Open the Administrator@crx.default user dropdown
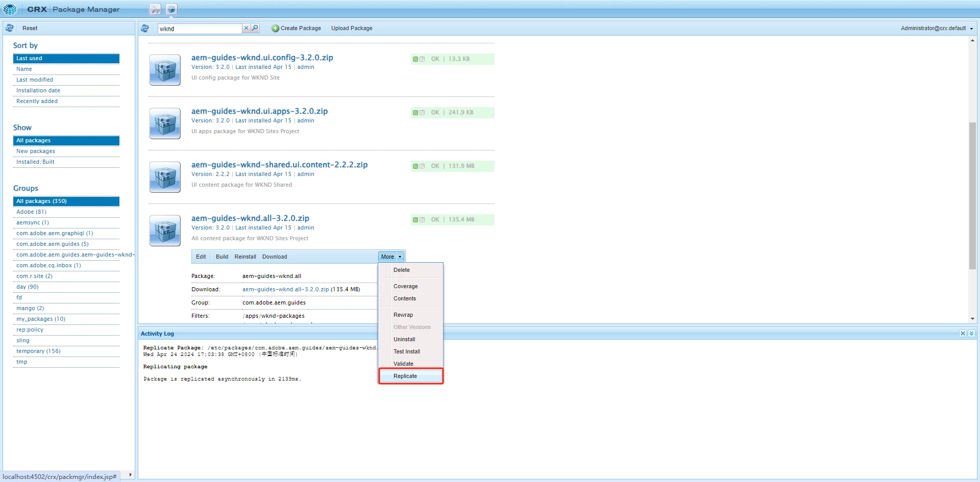The width and height of the screenshot is (980, 482). pyautogui.click(x=937, y=28)
